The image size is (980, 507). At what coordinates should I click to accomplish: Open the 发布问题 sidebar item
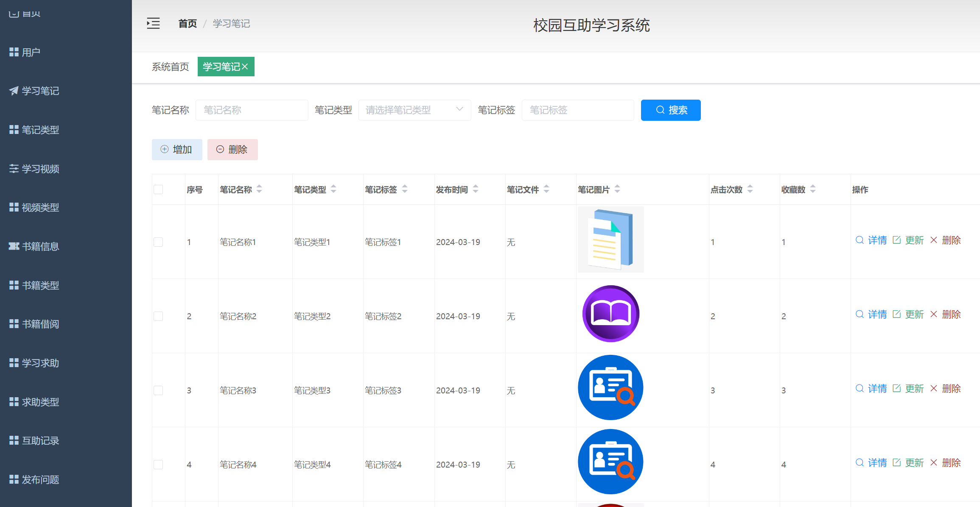[40, 479]
